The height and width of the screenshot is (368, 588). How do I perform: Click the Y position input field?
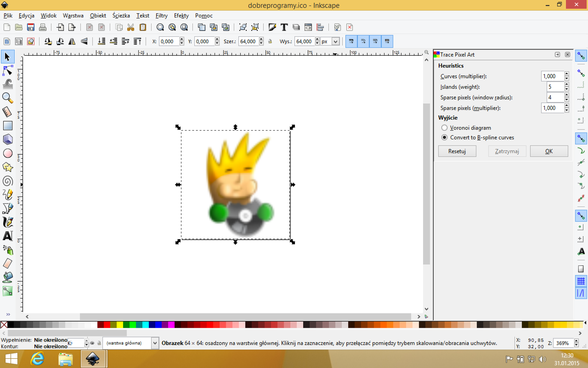pos(204,41)
